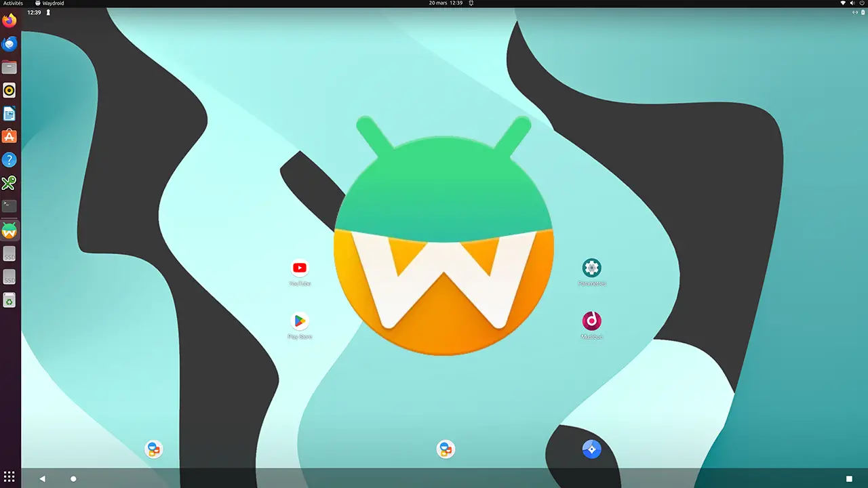Image resolution: width=868 pixels, height=488 pixels.
Task: Launch the green scissors app in dock
Action: coord(9,183)
